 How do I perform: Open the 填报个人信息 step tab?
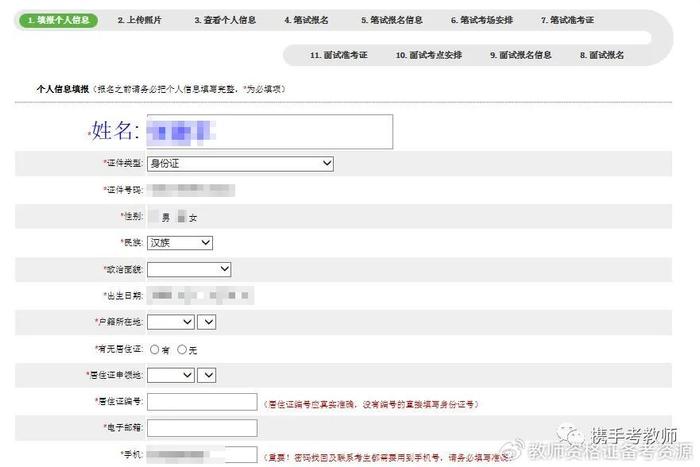[58, 20]
